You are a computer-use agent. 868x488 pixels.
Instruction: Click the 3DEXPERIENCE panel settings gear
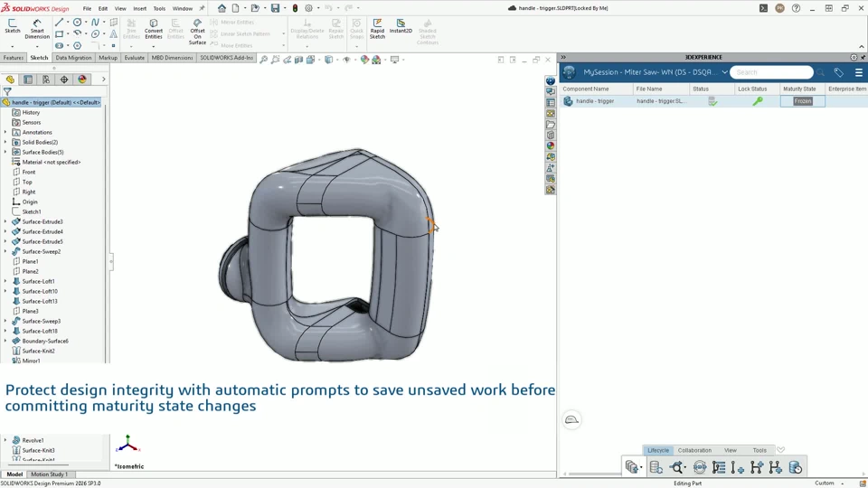click(x=854, y=57)
